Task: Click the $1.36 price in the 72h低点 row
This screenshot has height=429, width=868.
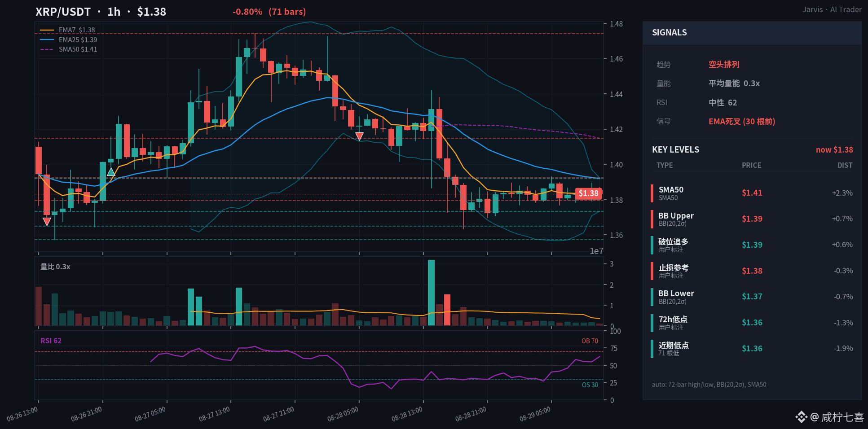Action: pyautogui.click(x=752, y=323)
